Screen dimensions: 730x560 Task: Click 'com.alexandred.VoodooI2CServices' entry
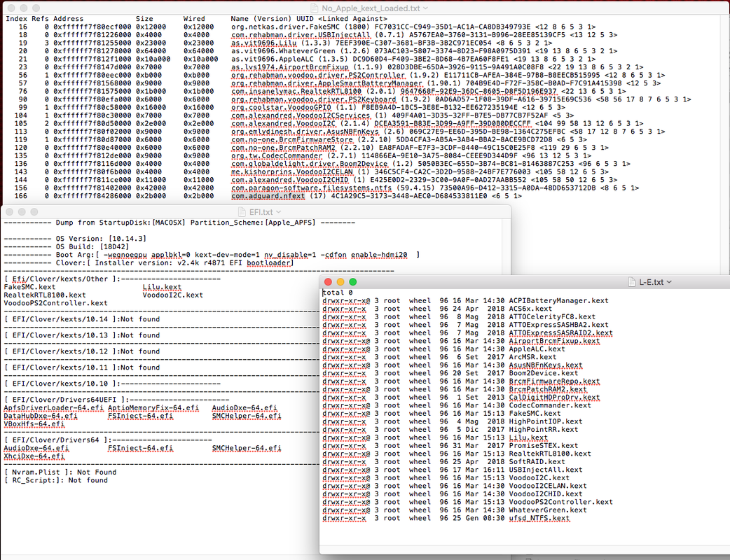(x=301, y=115)
